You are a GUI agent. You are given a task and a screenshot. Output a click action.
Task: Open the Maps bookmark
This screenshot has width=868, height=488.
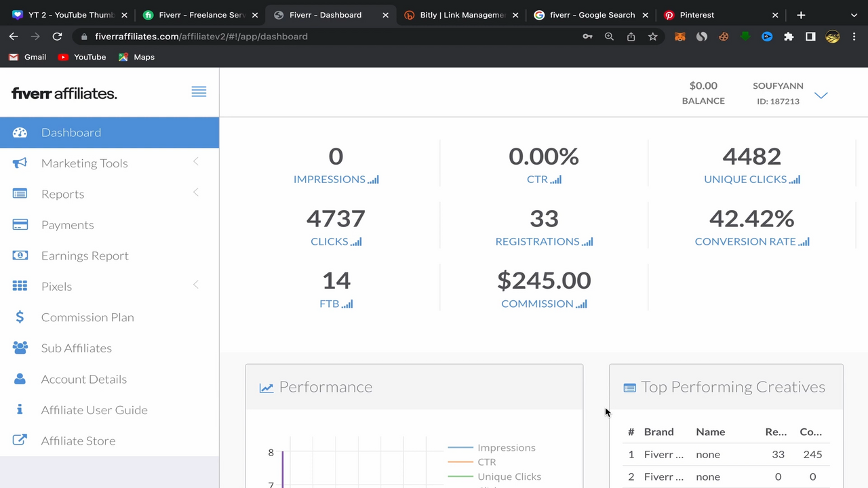click(x=136, y=57)
